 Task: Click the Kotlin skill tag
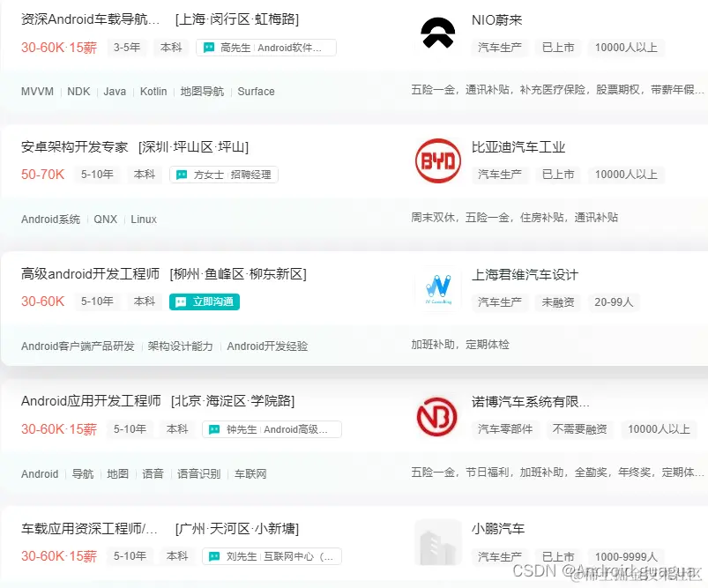click(153, 91)
